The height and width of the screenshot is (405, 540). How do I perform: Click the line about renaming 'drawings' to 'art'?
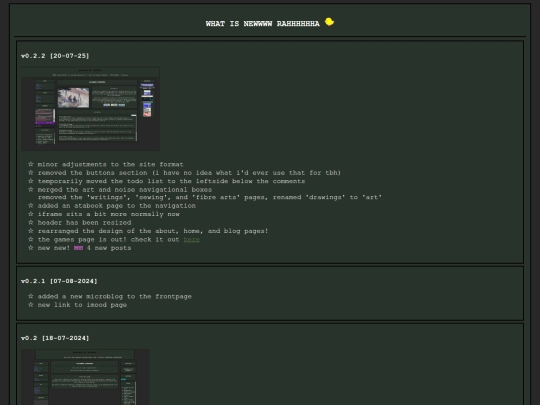tap(210, 197)
